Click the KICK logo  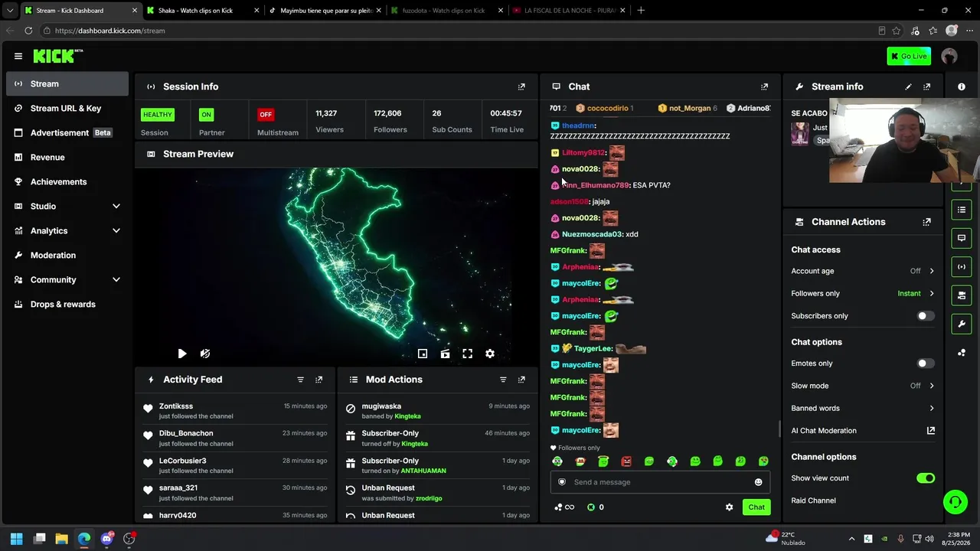click(x=57, y=56)
